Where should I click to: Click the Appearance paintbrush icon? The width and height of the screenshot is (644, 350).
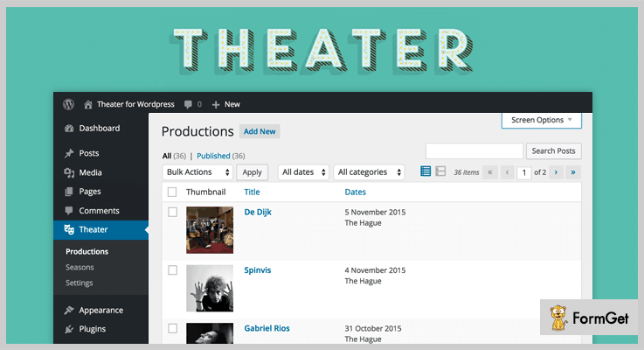[69, 310]
